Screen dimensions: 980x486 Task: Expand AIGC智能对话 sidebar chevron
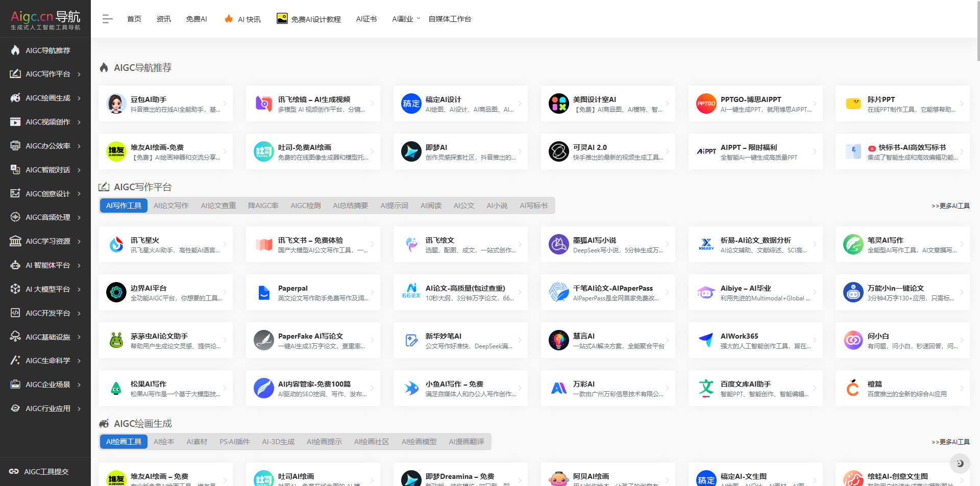pyautogui.click(x=79, y=170)
